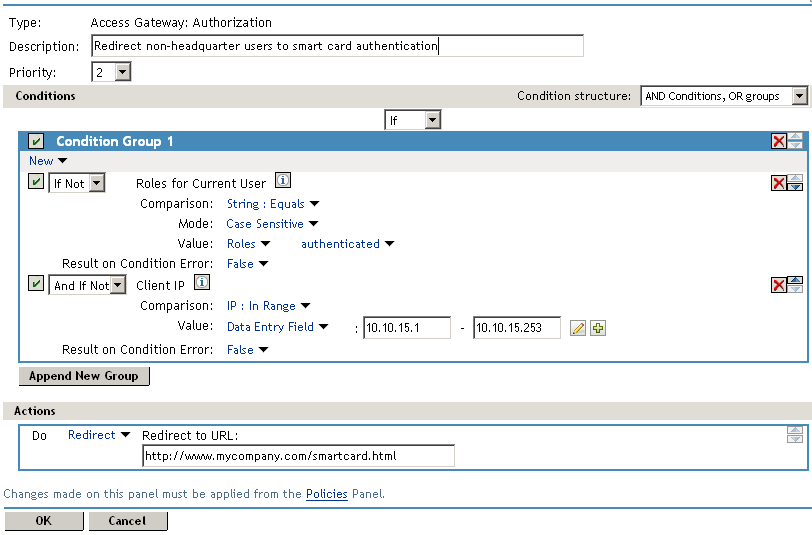Move Client IP condition up with arrow
Screen dimensions: 812x535
tap(796, 281)
